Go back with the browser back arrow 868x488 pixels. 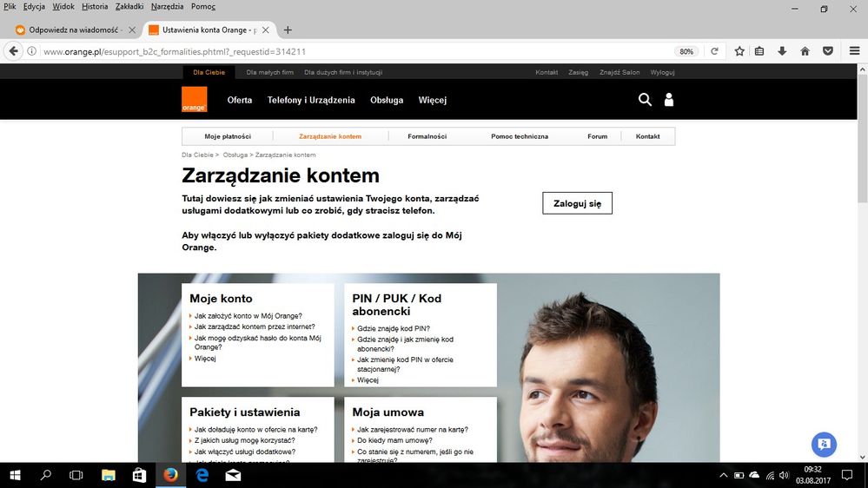13,51
